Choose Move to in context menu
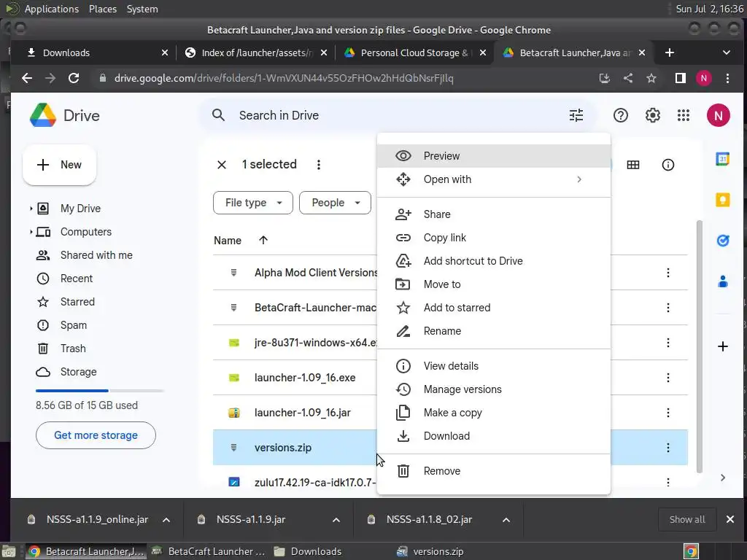Screen dimensions: 747x560 click(x=494, y=284)
